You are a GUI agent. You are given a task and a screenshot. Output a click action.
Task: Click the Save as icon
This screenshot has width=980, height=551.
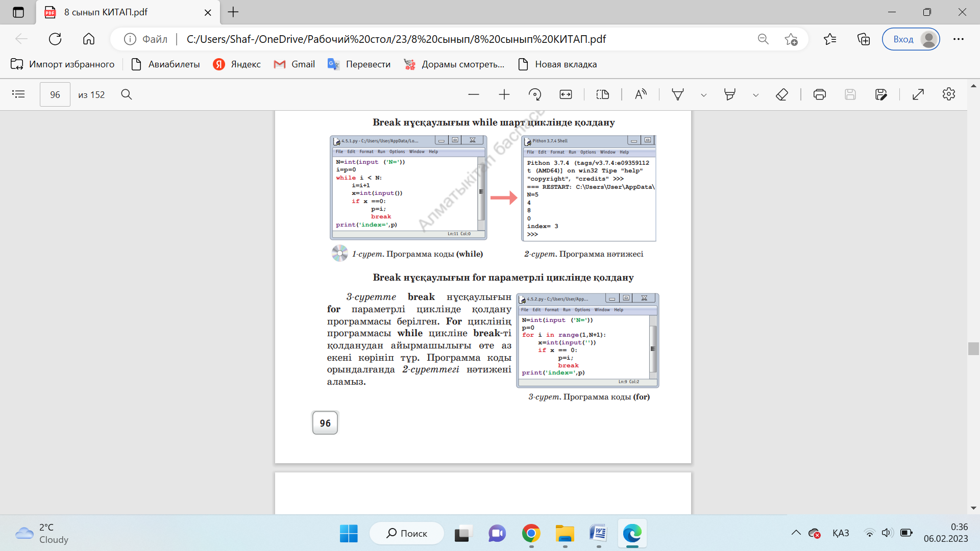pos(881,94)
